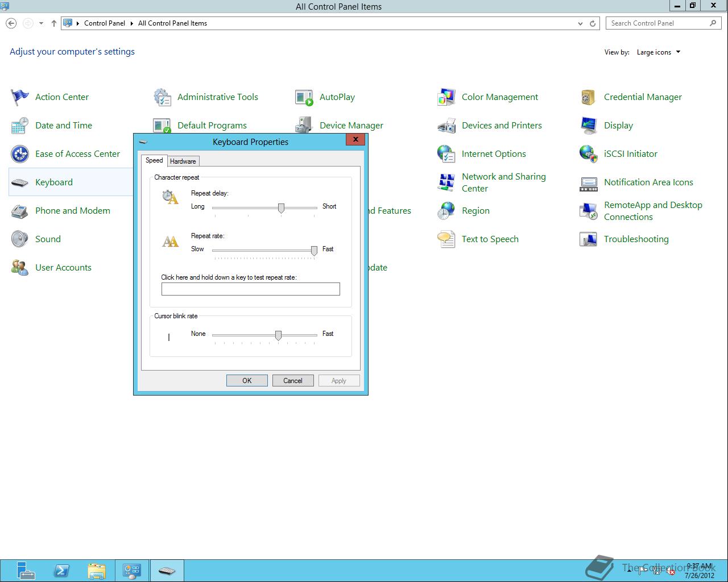Open the Region link
Viewport: 728px width, 582px height.
coord(475,211)
